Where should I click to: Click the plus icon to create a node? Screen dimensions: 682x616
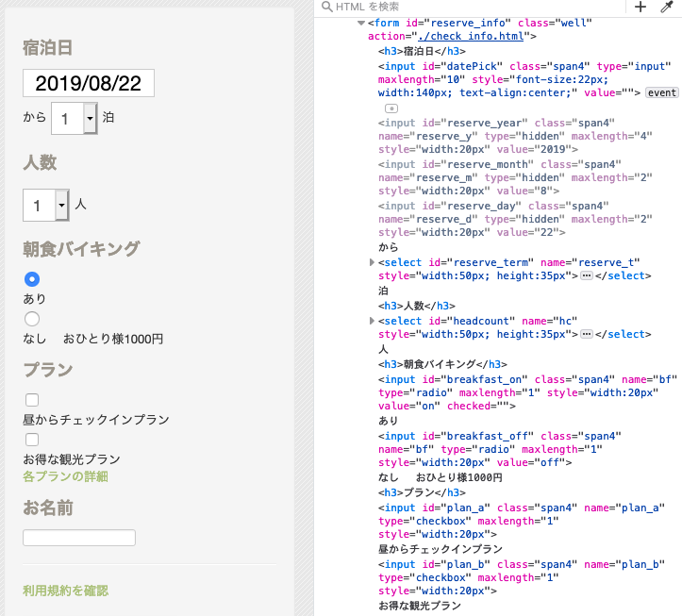pyautogui.click(x=640, y=7)
